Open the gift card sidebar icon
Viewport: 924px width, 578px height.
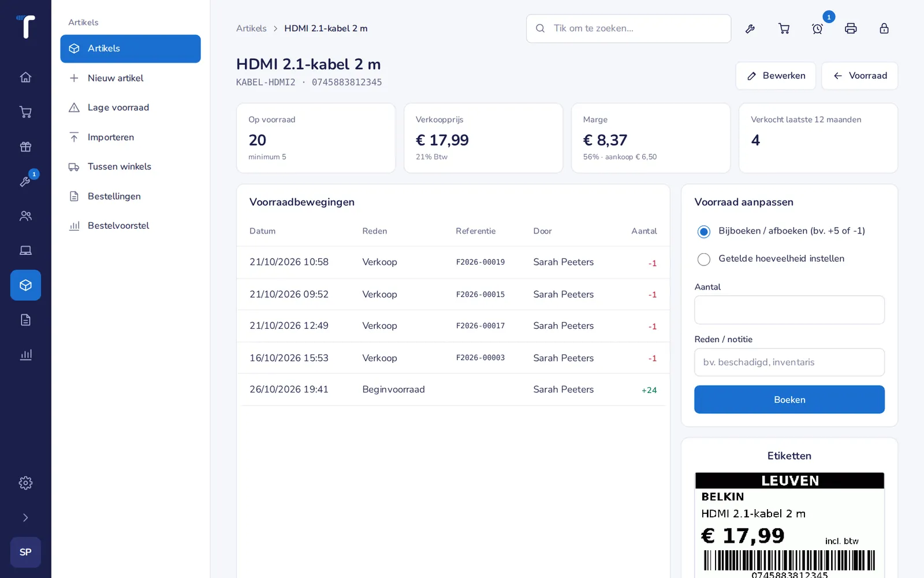[25, 146]
